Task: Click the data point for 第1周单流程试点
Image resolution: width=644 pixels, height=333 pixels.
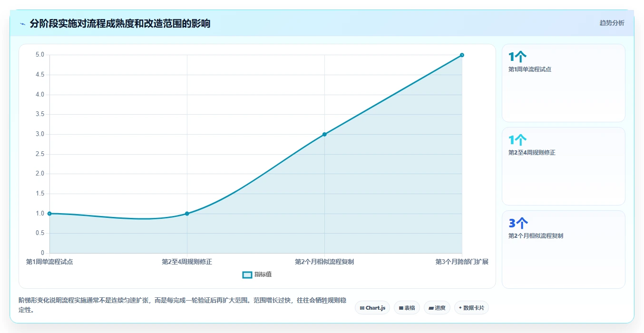Action: coord(49,214)
